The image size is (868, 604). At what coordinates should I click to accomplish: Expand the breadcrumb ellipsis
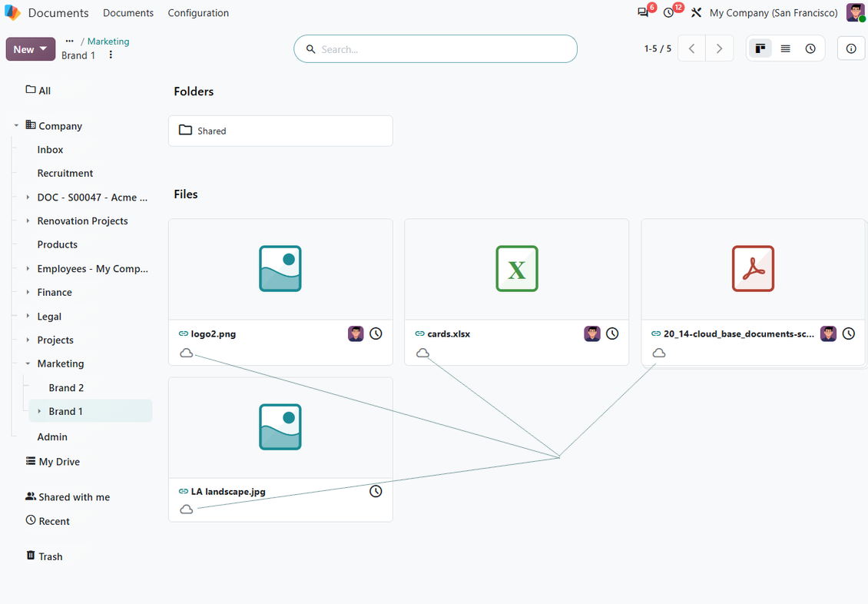coord(69,41)
